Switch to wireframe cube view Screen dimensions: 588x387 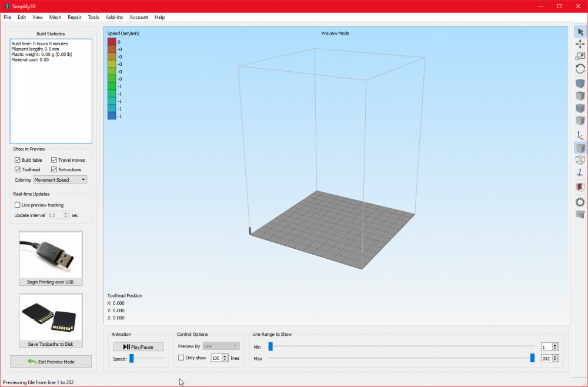[x=580, y=160]
